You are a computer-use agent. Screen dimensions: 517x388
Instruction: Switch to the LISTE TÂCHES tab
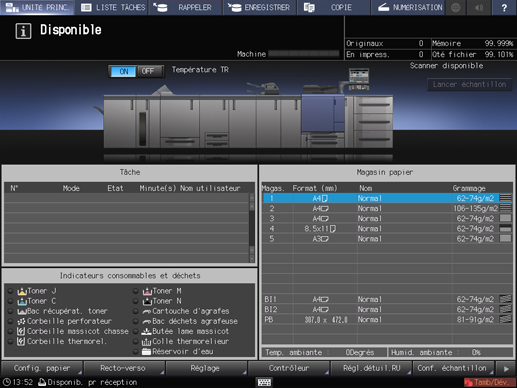tap(113, 7)
